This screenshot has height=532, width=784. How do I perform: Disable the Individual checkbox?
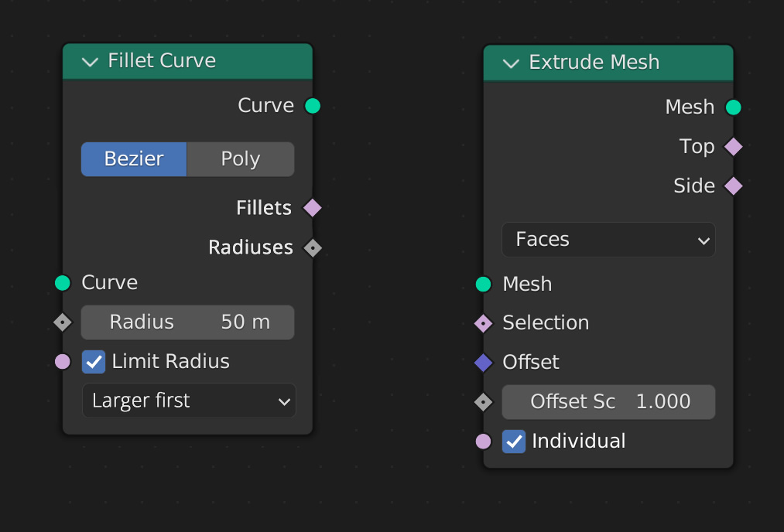tap(514, 442)
